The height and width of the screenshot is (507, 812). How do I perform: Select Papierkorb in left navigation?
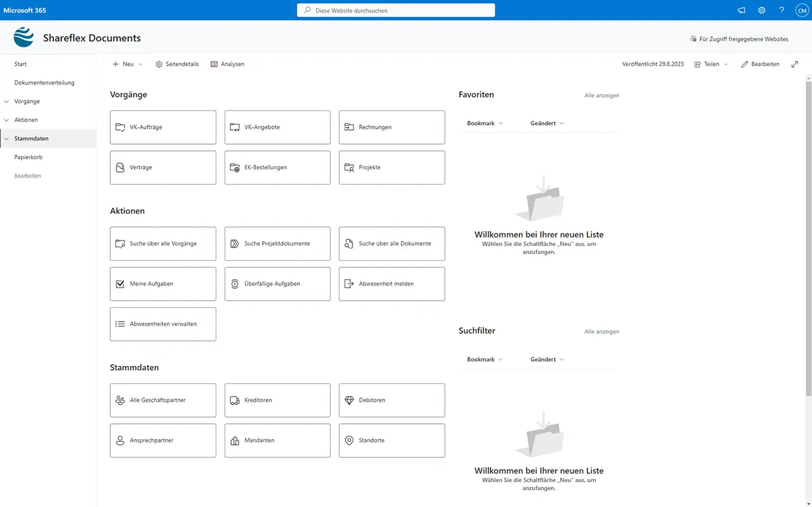[29, 157]
